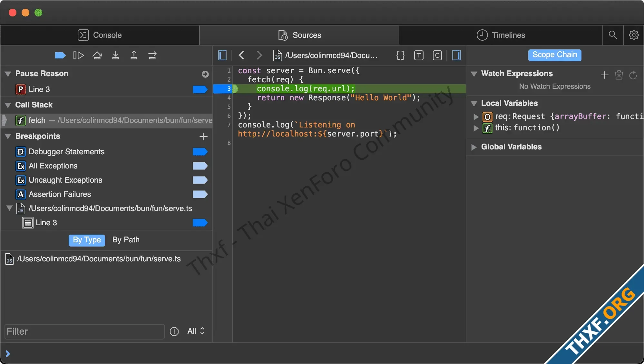
Task: Click the Step Next icon
Action: [x=152, y=56]
